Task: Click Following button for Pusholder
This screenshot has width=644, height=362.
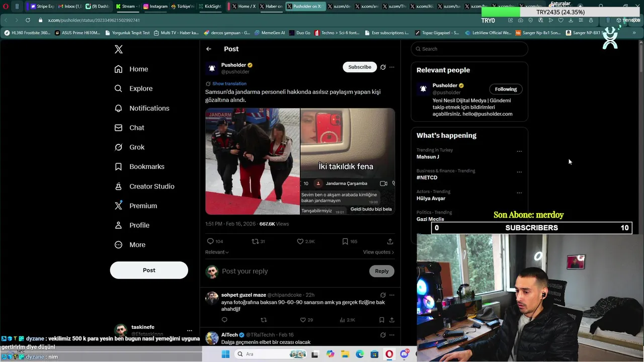Action: coord(506,89)
